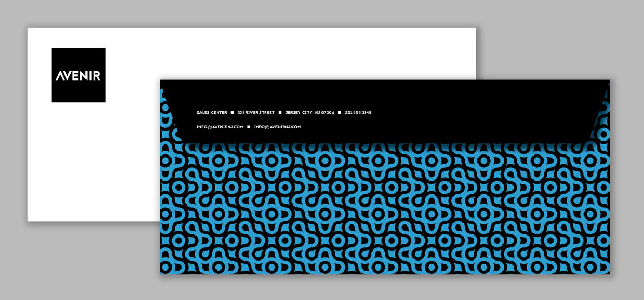Click the phone number 201.555.3245

(358, 113)
